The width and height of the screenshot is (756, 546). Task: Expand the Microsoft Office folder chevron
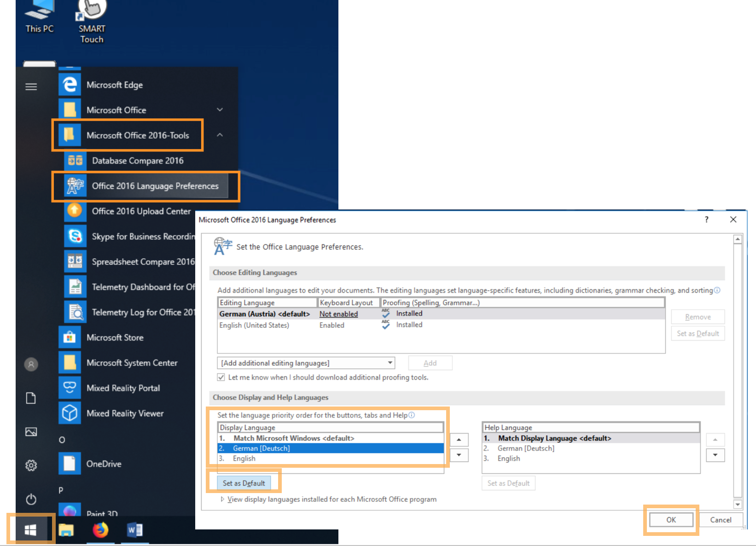220,110
